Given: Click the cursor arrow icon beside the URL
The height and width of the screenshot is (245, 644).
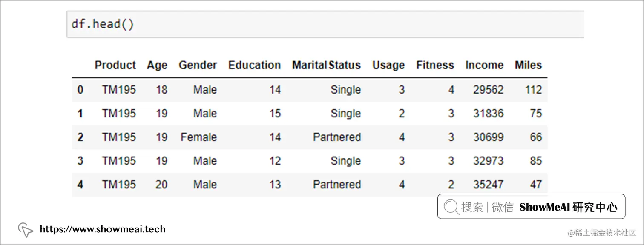Looking at the screenshot, I should click(x=26, y=230).
